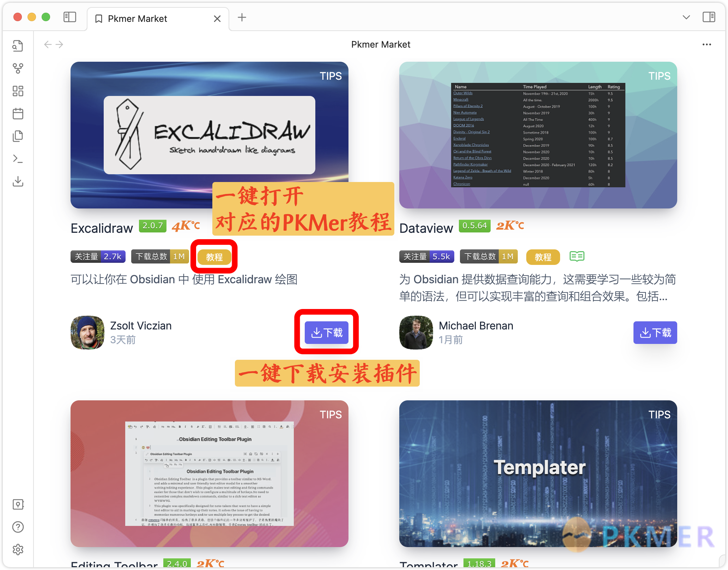Navigate forward with the right arrow
The image size is (728, 570).
[59, 44]
